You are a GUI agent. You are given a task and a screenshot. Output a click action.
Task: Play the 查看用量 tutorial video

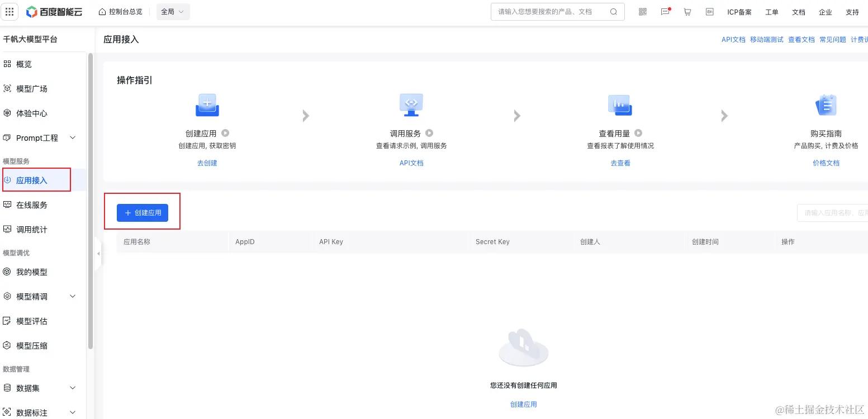click(x=638, y=134)
